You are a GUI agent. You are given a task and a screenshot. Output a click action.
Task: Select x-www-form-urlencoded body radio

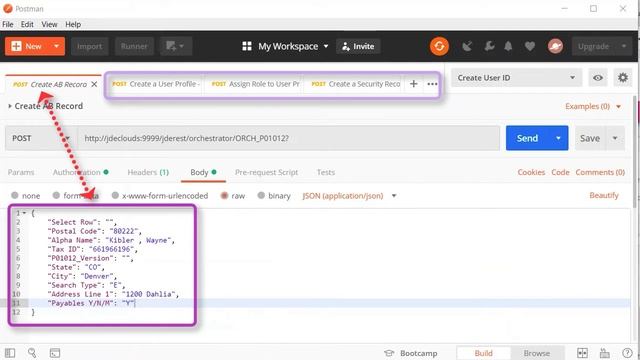point(115,196)
